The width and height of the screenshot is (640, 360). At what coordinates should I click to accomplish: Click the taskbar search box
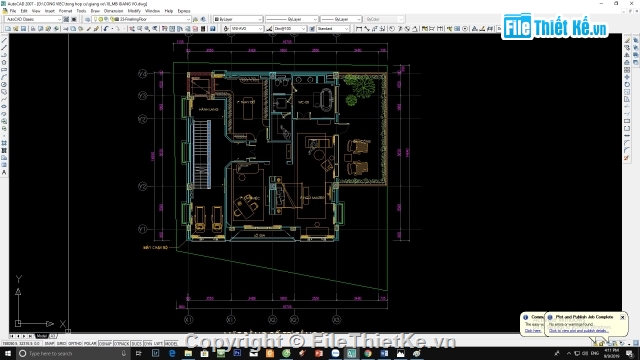73,353
